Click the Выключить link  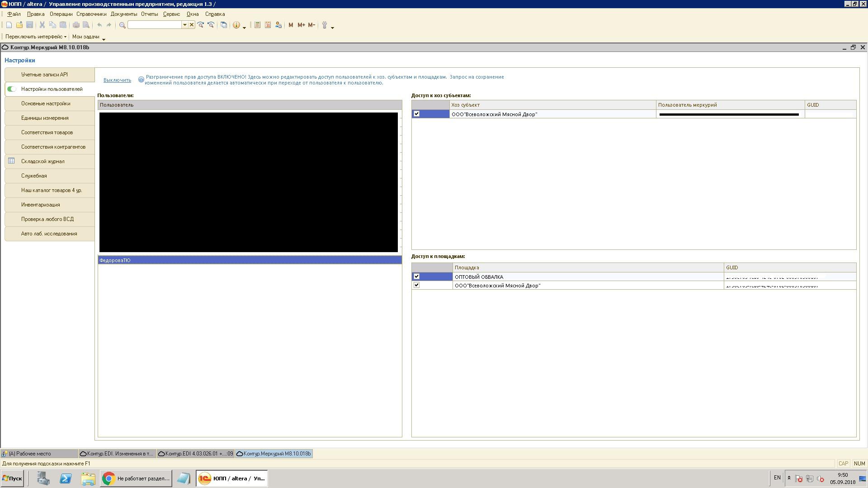point(117,80)
